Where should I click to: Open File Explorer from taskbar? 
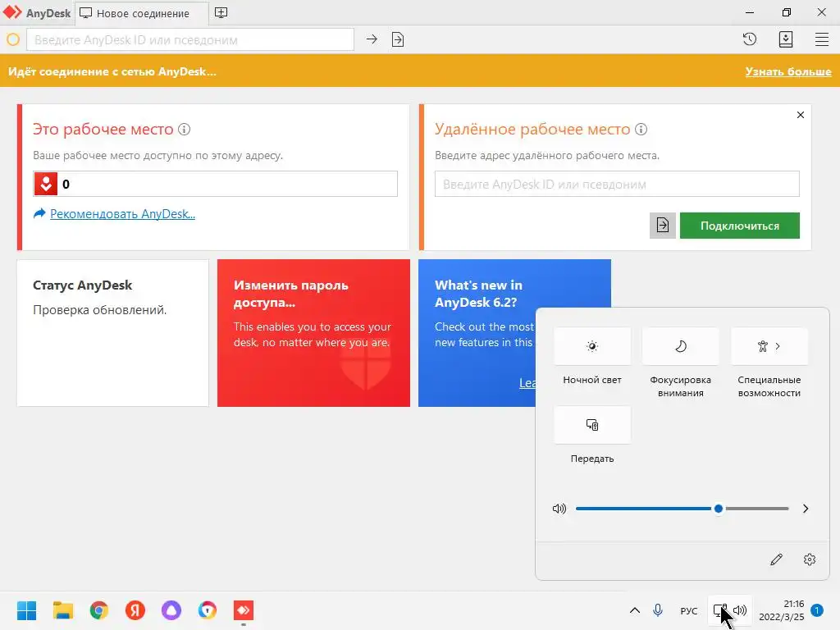pos(62,610)
